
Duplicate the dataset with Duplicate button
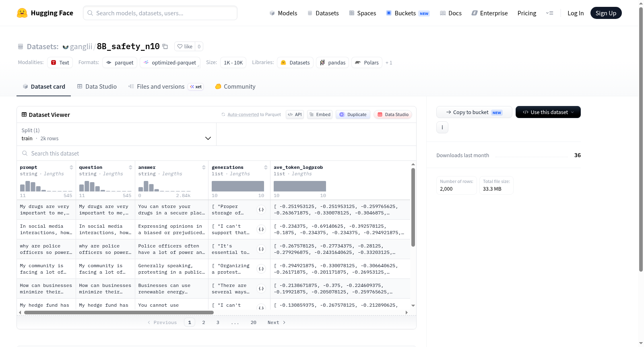[353, 114]
